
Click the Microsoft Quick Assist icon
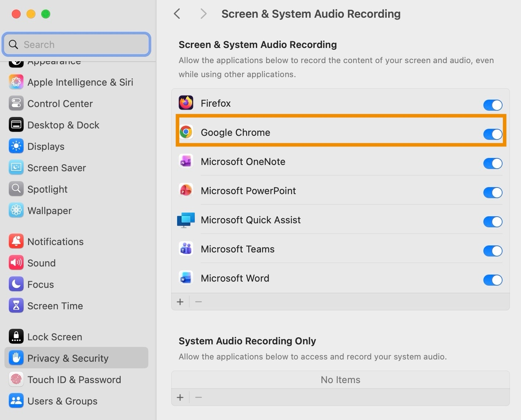[186, 220]
